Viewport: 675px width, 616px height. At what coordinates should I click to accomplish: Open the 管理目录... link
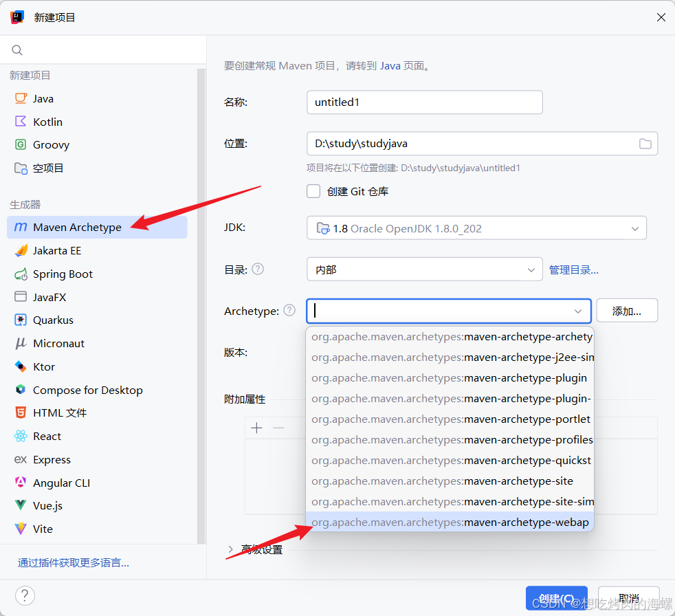(574, 270)
